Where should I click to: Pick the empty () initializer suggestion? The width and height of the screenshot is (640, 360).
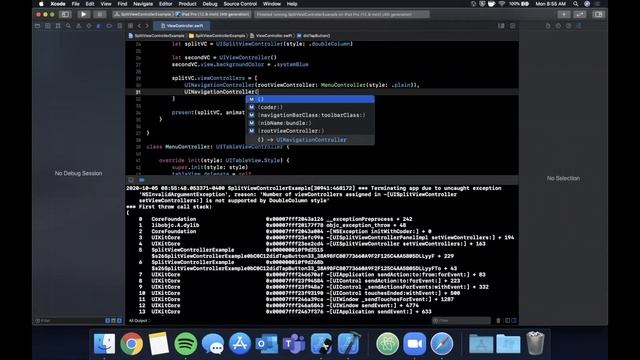pyautogui.click(x=310, y=99)
